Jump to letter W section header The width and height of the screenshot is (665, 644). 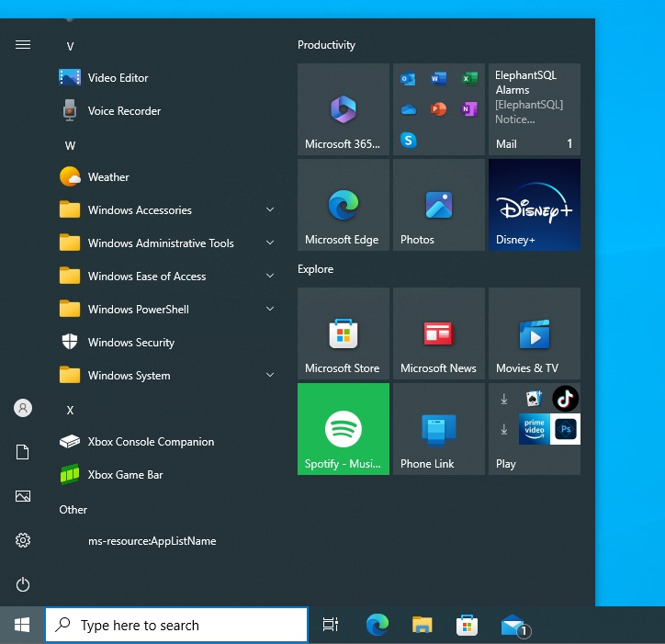click(x=71, y=145)
